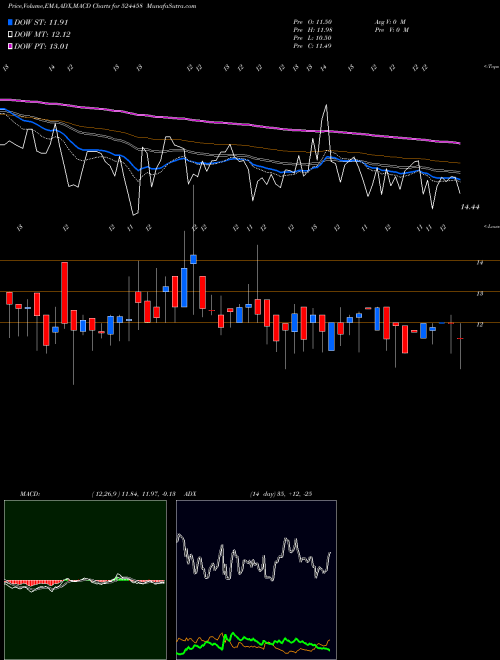Viewport: 500px width, 660px height.
Task: Click the ADX values '(14 day) 35, +12, -25'
Action: (x=281, y=494)
